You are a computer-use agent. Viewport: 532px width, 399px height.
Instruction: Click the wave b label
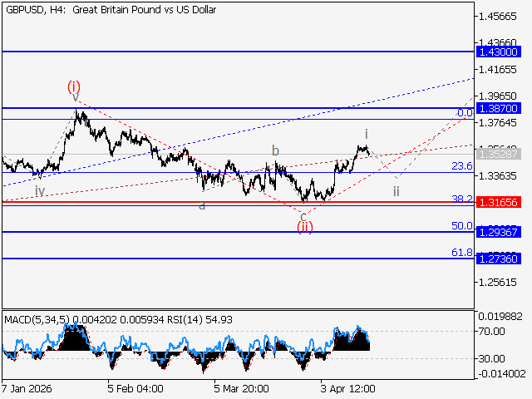[x=275, y=150]
